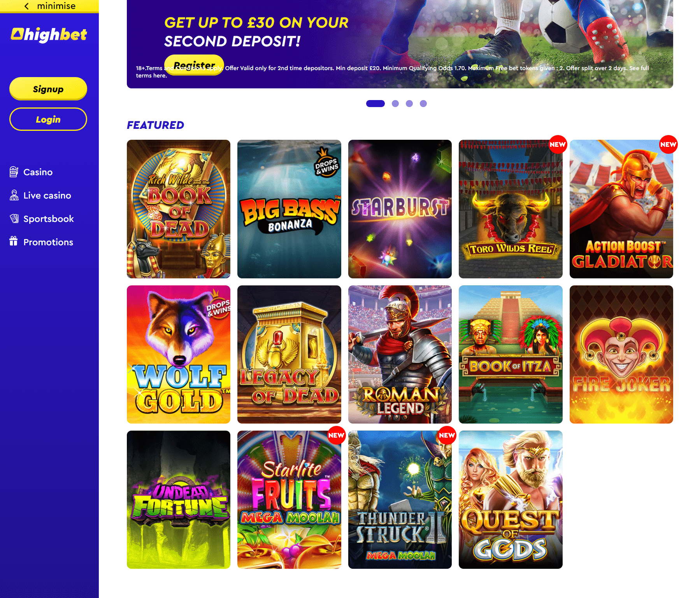
Task: Open the Quest of Gods game
Action: [x=511, y=500]
